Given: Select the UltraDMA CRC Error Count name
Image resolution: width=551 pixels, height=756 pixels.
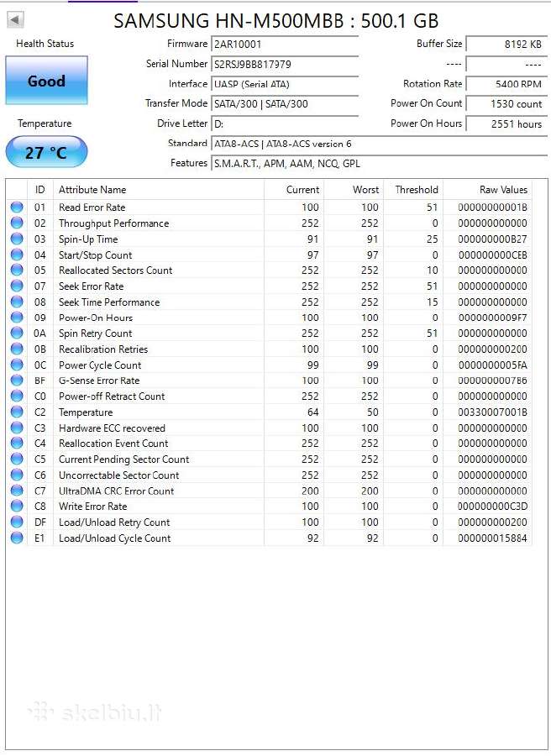Looking at the screenshot, I should [116, 491].
